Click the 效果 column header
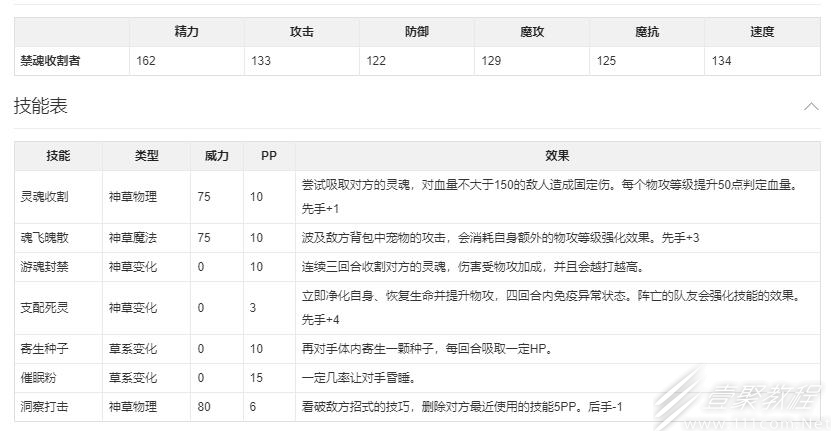The height and width of the screenshot is (436, 836). [557, 156]
